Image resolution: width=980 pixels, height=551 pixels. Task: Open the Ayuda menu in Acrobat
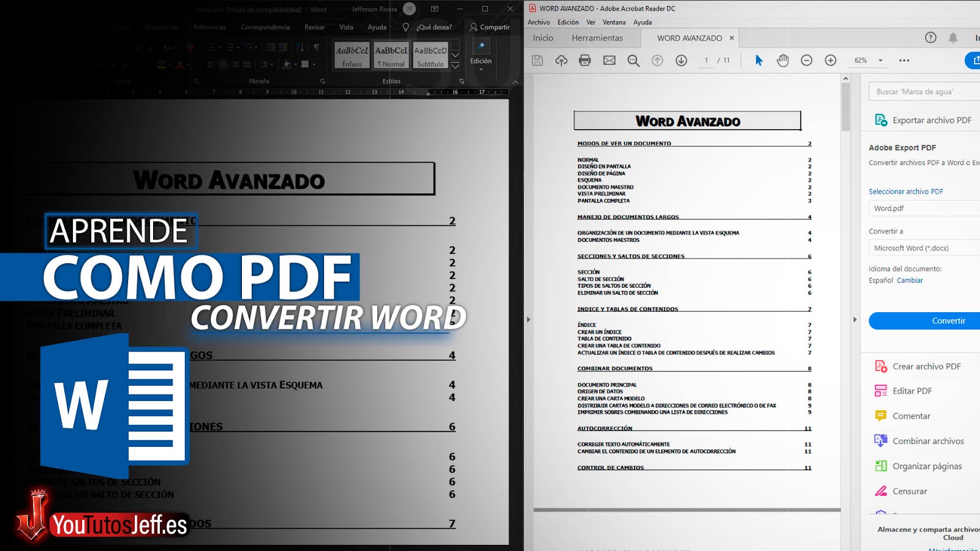click(x=643, y=22)
